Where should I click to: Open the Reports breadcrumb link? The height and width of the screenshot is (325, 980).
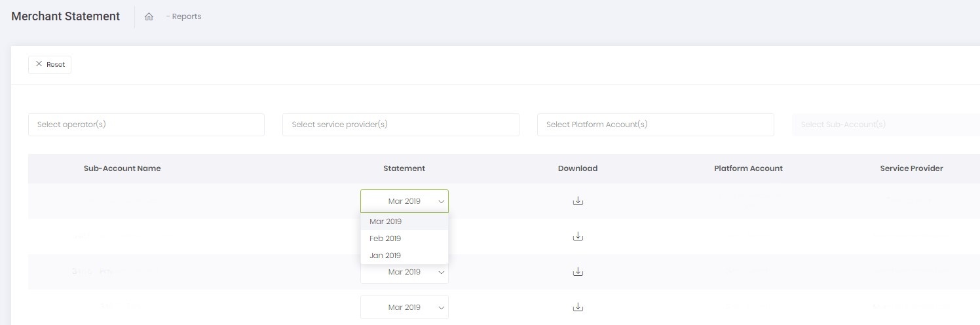(x=186, y=16)
